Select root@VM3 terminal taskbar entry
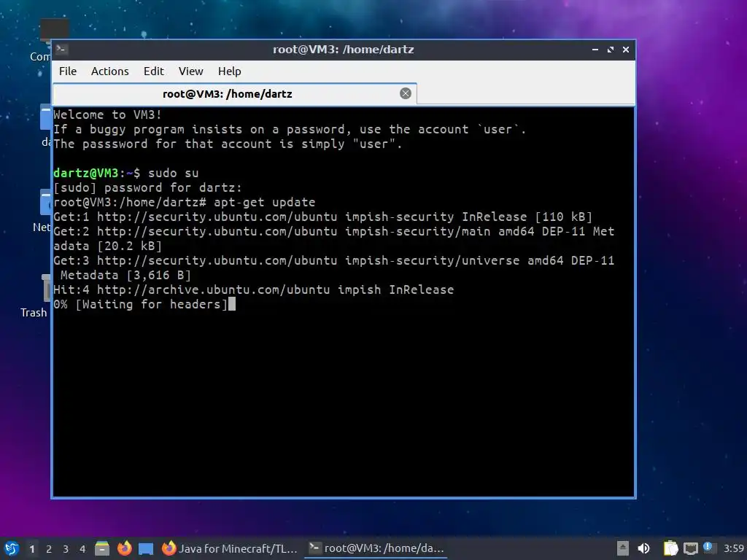 (x=376, y=548)
